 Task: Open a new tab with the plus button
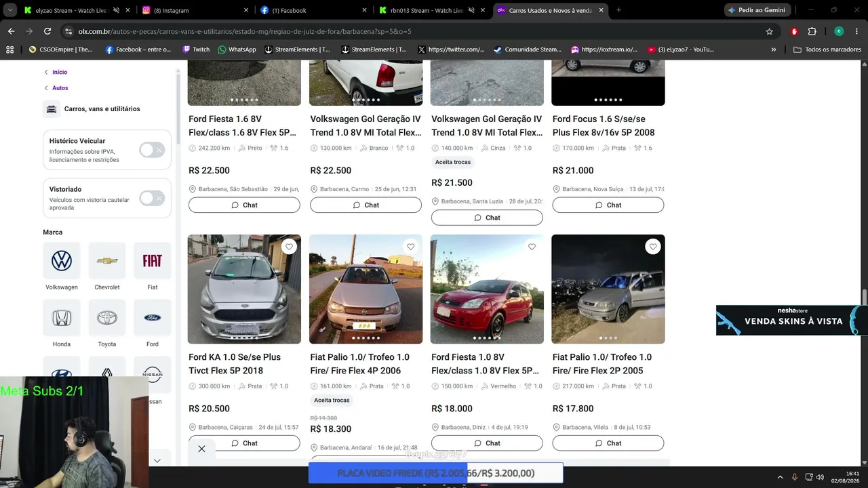(x=618, y=10)
